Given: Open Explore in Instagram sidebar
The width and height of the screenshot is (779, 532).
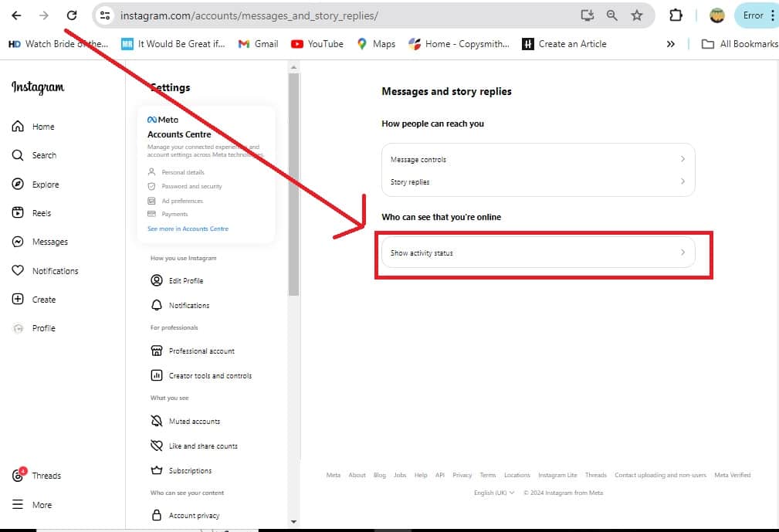Looking at the screenshot, I should (36, 185).
